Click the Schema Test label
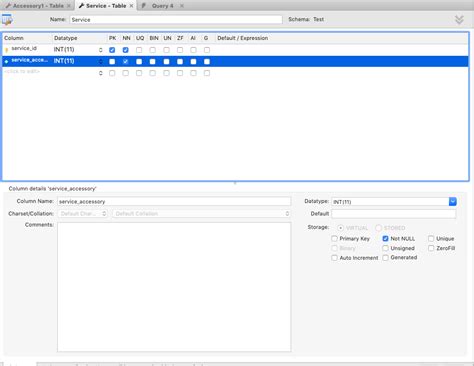 coord(306,19)
